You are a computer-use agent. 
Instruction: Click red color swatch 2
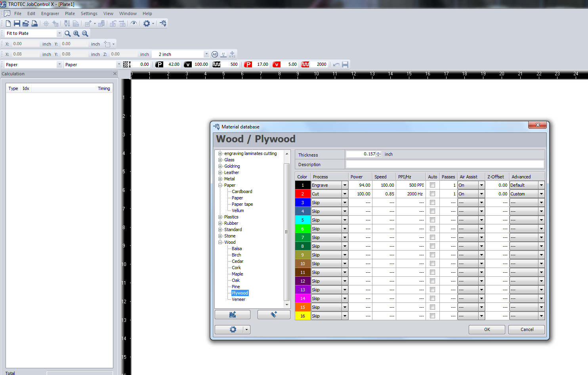[303, 194]
